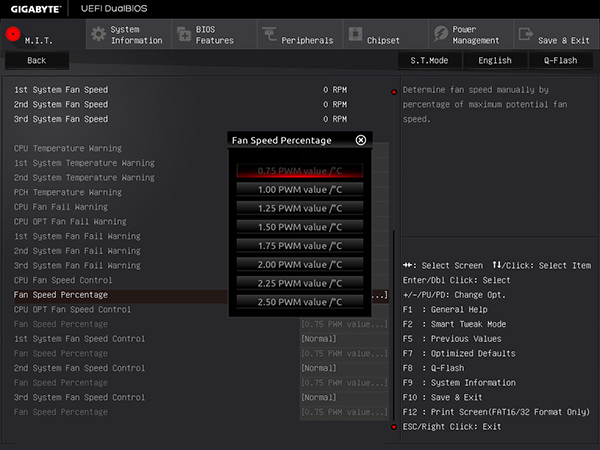
Task: Pick 2.50 PWM value option
Action: (300, 302)
